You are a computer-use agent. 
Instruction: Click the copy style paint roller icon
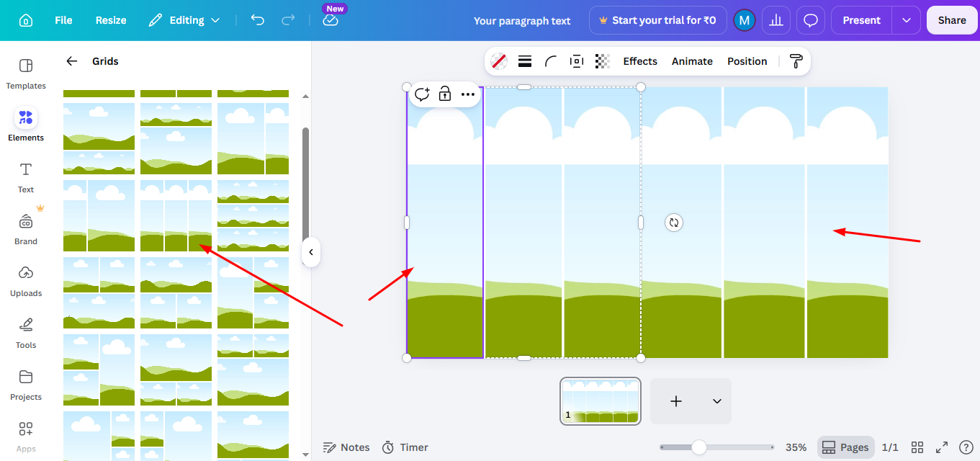click(x=796, y=61)
